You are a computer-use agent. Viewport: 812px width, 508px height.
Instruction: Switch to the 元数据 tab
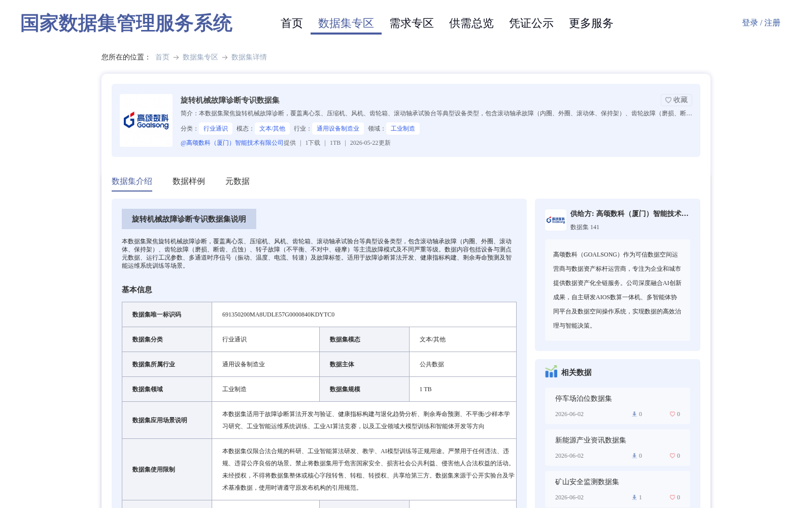[x=238, y=181]
